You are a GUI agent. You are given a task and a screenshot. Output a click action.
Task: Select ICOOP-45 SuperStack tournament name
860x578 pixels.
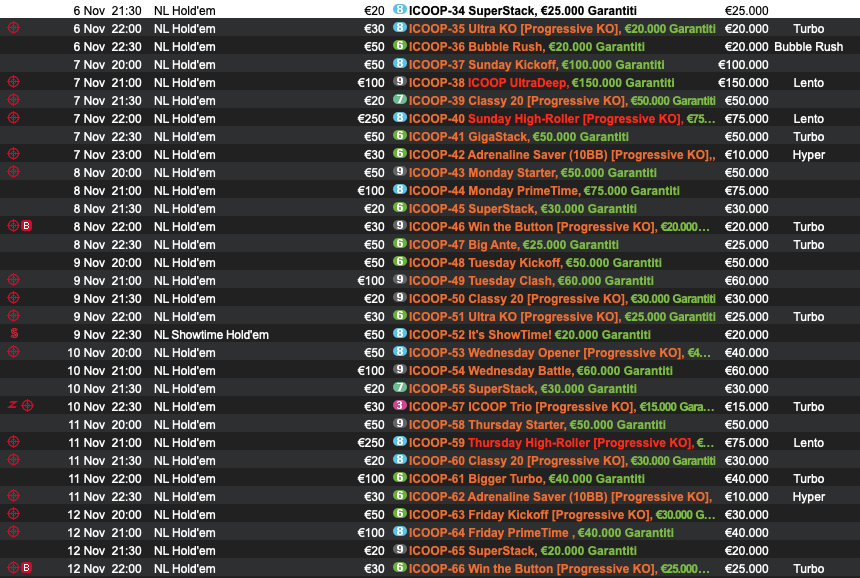(523, 209)
